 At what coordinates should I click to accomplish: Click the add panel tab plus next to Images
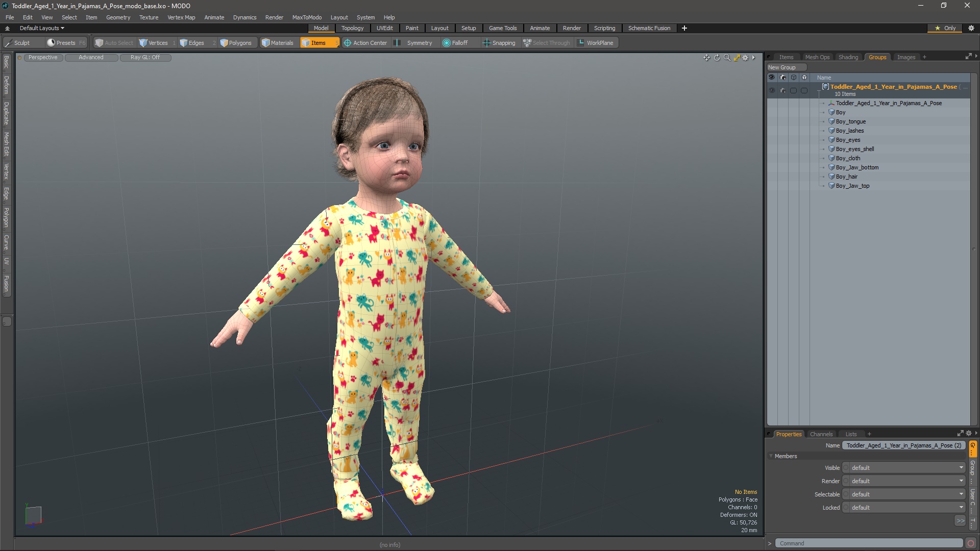[924, 57]
